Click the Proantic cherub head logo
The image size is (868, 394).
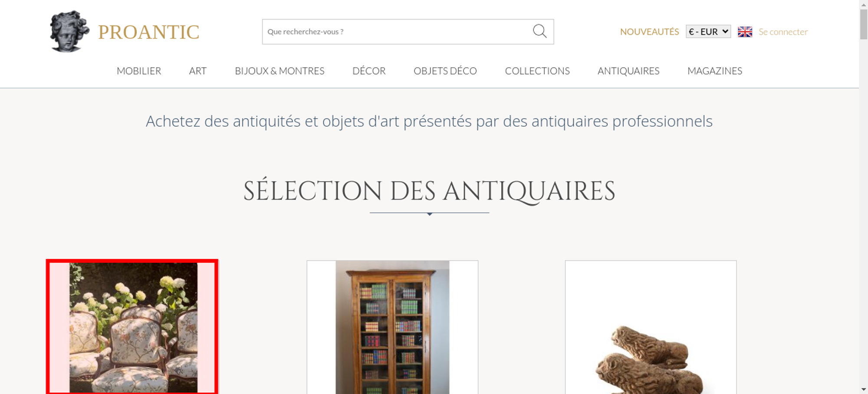coord(69,32)
